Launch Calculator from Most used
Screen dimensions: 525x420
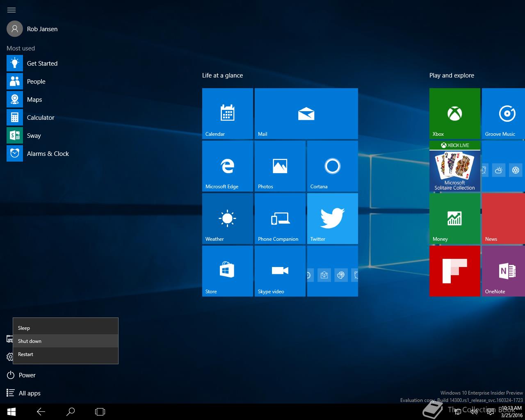tap(31, 117)
